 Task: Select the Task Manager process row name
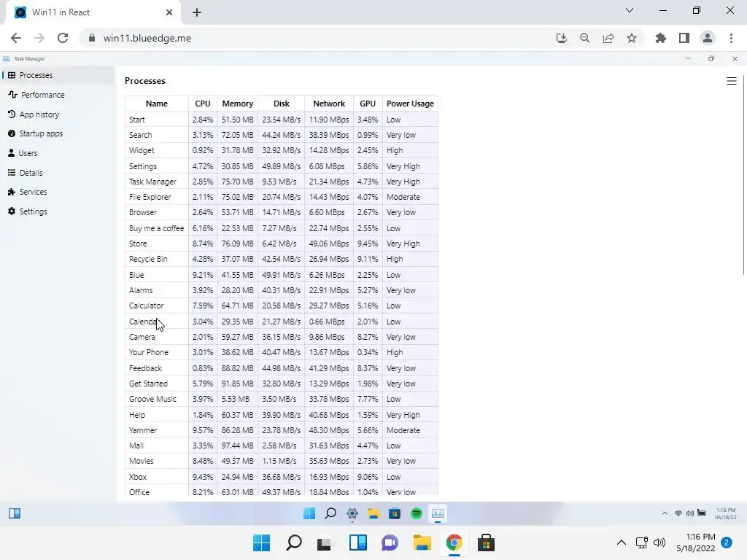tap(152, 182)
